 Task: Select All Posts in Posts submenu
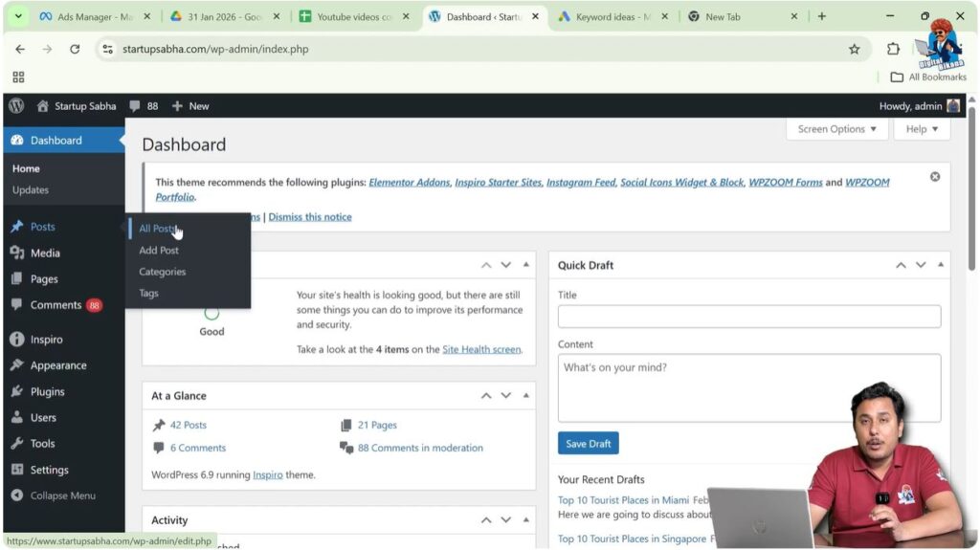click(157, 229)
